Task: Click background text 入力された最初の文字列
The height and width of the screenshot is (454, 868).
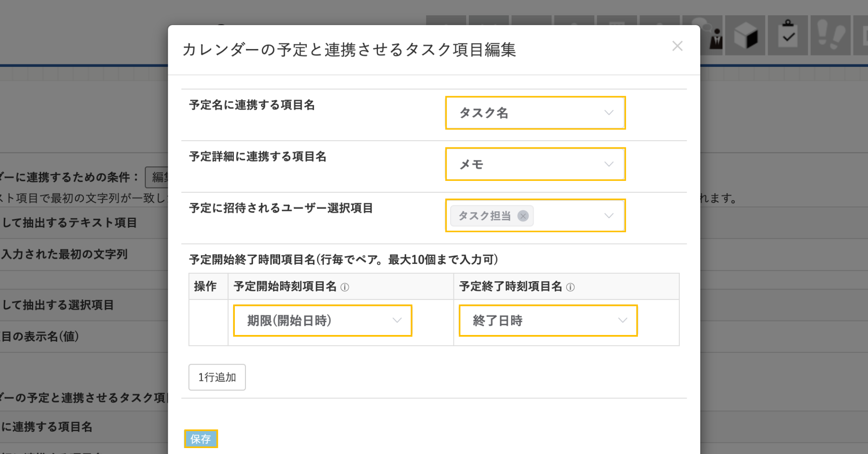Action: point(64,254)
